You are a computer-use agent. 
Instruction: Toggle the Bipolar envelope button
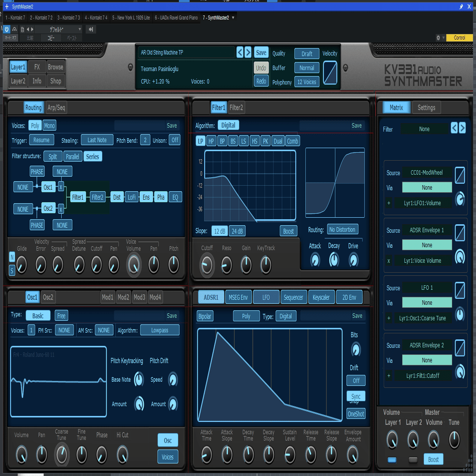(205, 316)
